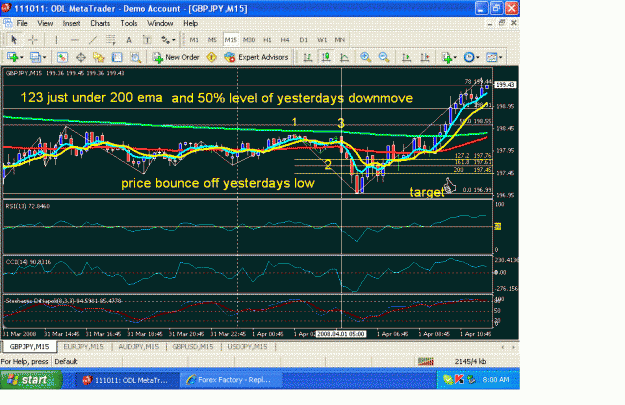This screenshot has height=405, width=625.
Task: Toggle the Terminal window icon
Action: click(117, 57)
